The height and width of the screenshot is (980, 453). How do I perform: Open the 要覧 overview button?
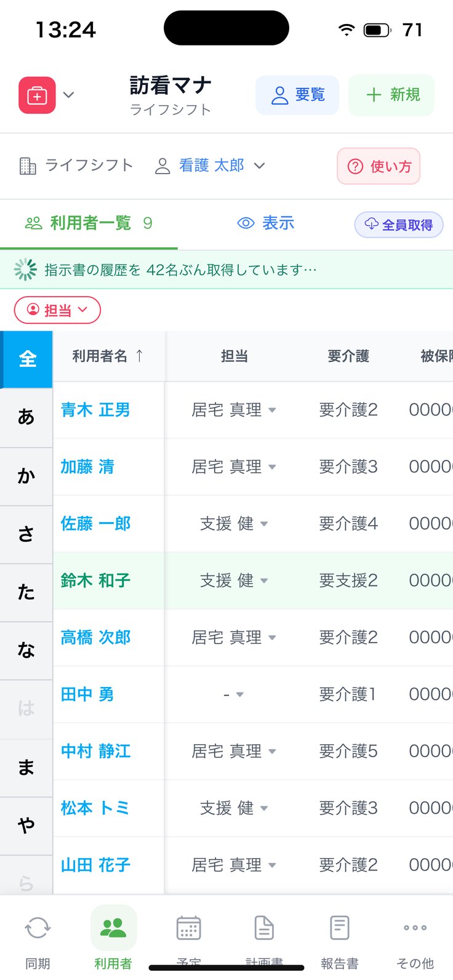click(x=297, y=95)
